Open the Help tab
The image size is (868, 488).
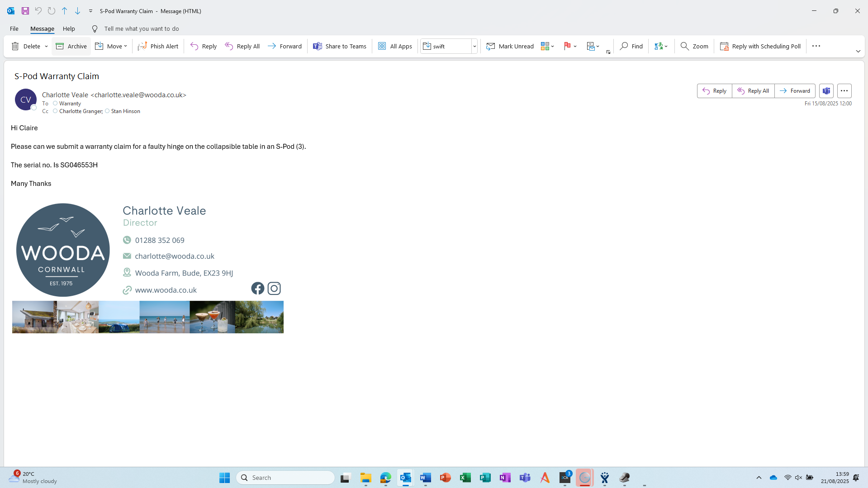(x=69, y=28)
